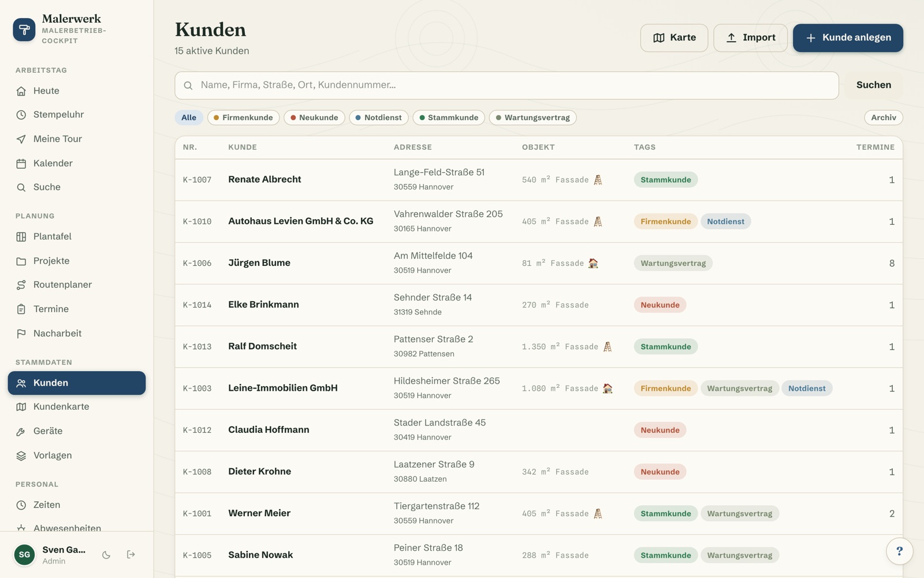Click the house icon in Leine-Immobilien GmbH's row
The width and height of the screenshot is (924, 578).
[x=608, y=388]
